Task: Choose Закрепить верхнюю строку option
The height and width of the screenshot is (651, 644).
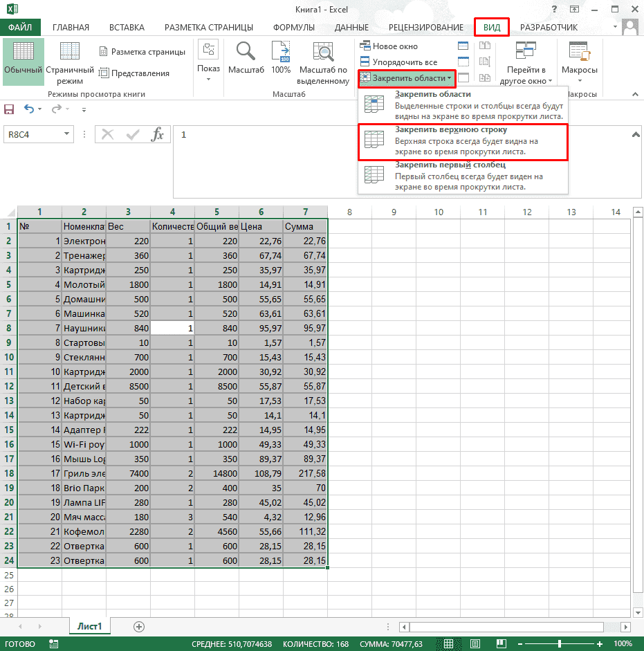Action: click(x=463, y=140)
